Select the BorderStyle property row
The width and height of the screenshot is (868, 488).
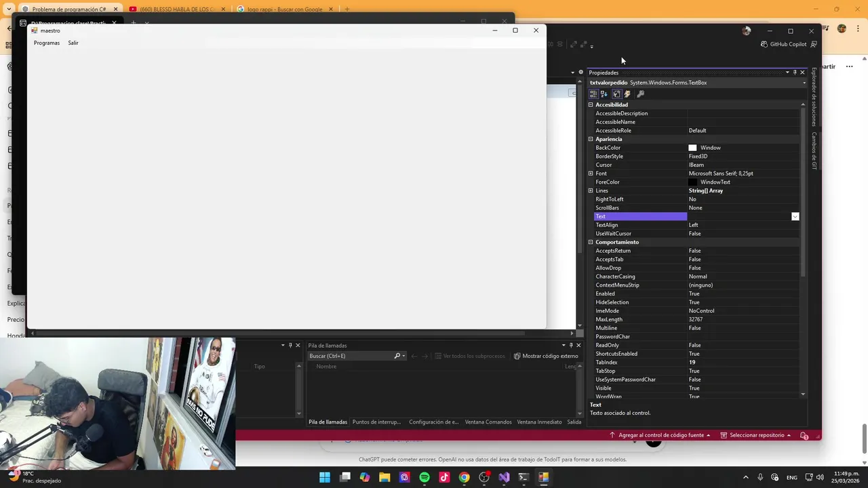click(696, 157)
